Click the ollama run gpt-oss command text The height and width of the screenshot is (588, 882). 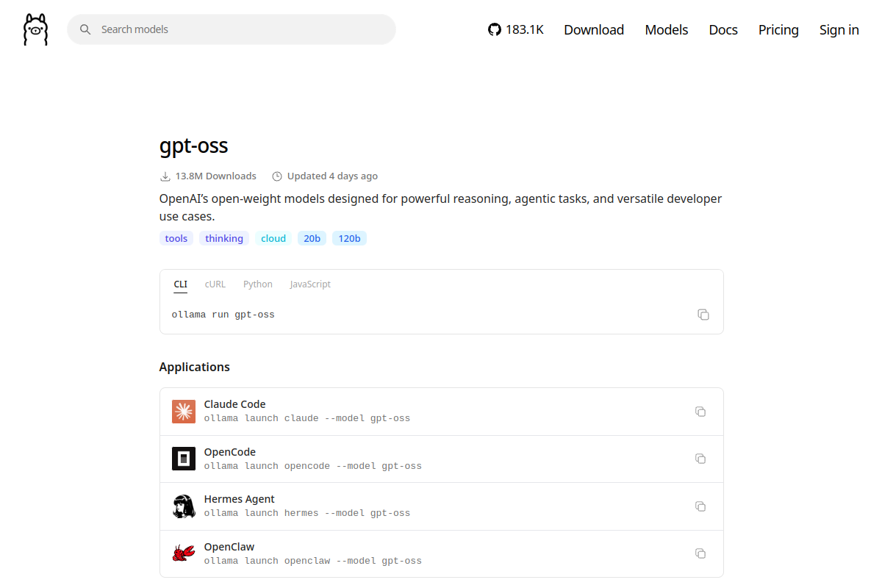coord(223,315)
